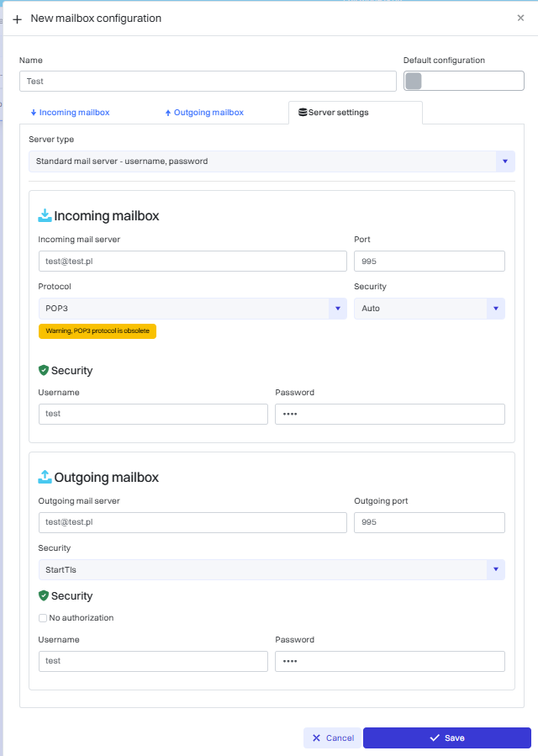Click the Outgoing port field
Screen dimensions: 538x756
click(430, 522)
